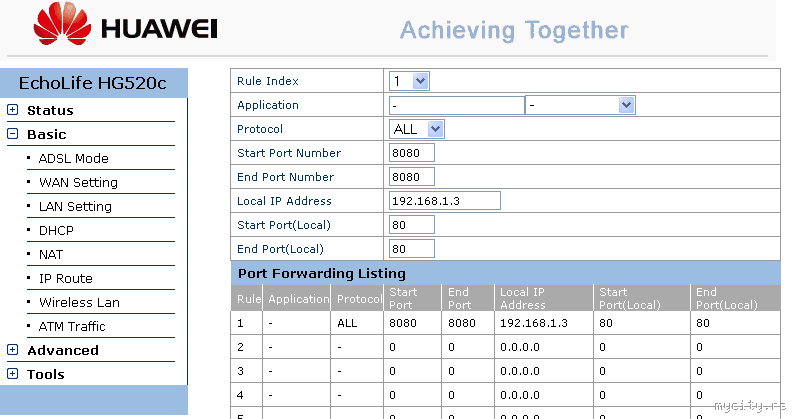The height and width of the screenshot is (419, 793).
Task: Click the Rule Index label
Action: [268, 81]
